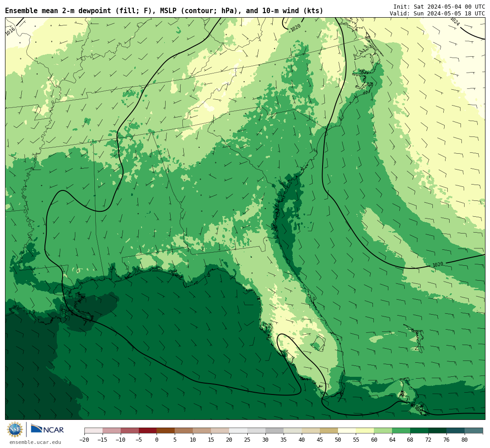Click the colorbar tick label 80
The image size is (490, 448).
pyautogui.click(x=465, y=440)
